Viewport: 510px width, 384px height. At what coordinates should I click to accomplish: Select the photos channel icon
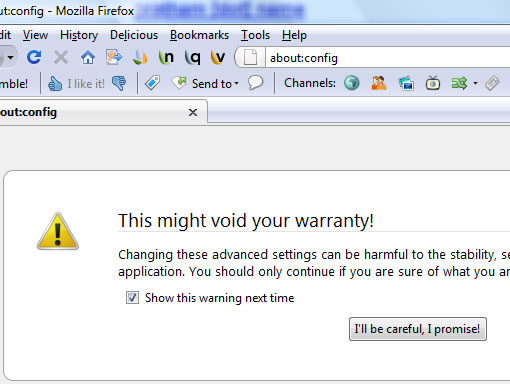click(406, 83)
